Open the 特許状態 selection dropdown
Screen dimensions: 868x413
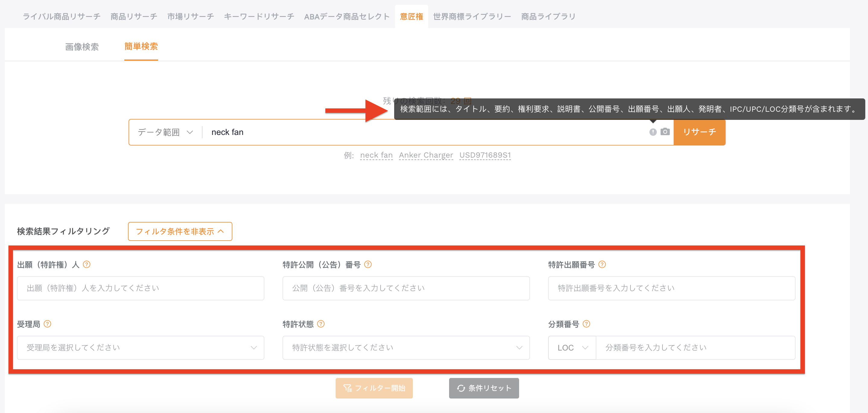pos(406,347)
